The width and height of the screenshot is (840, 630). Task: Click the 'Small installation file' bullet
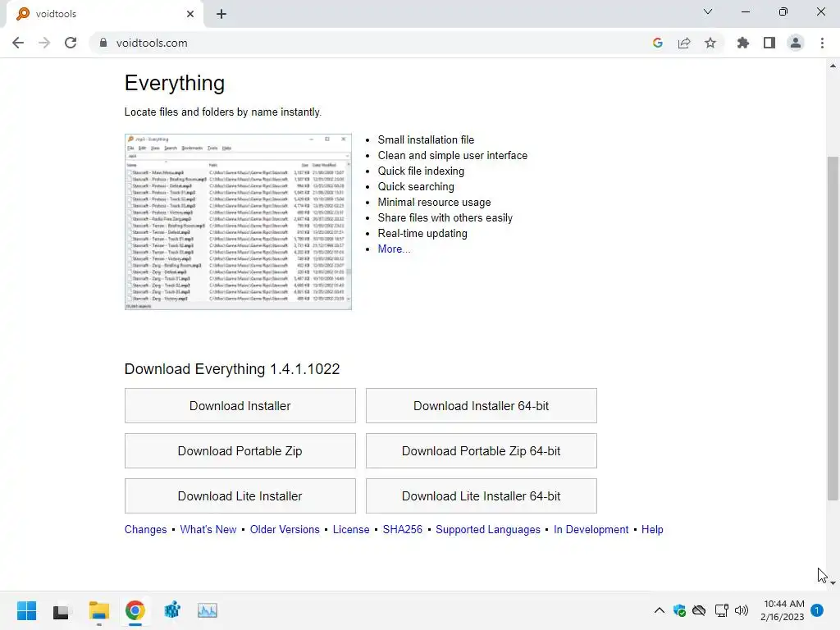[426, 139]
